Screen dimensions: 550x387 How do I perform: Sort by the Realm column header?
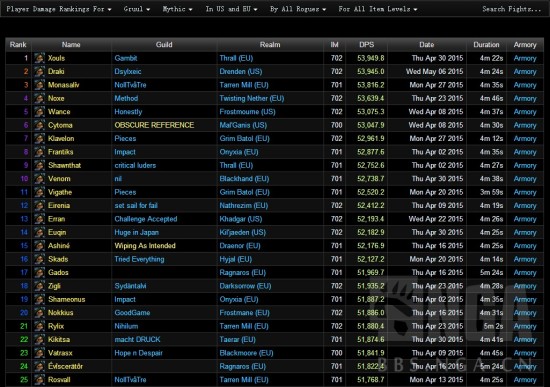pos(270,45)
